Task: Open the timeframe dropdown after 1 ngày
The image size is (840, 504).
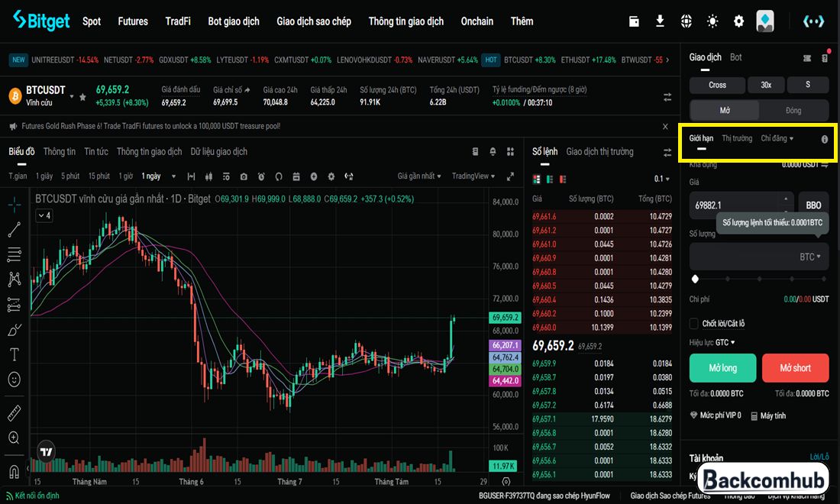Action: (173, 176)
